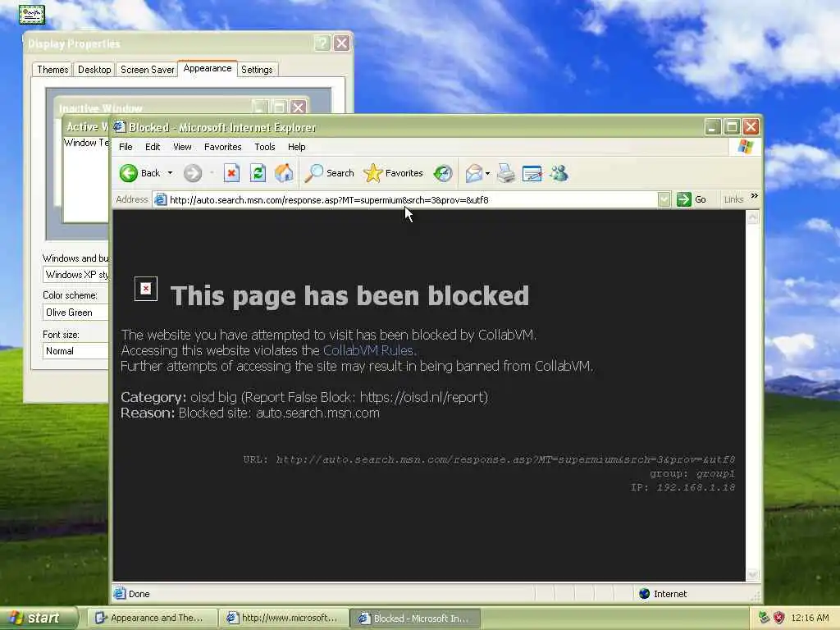Click the scroll down arrow in IE

pyautogui.click(x=753, y=575)
